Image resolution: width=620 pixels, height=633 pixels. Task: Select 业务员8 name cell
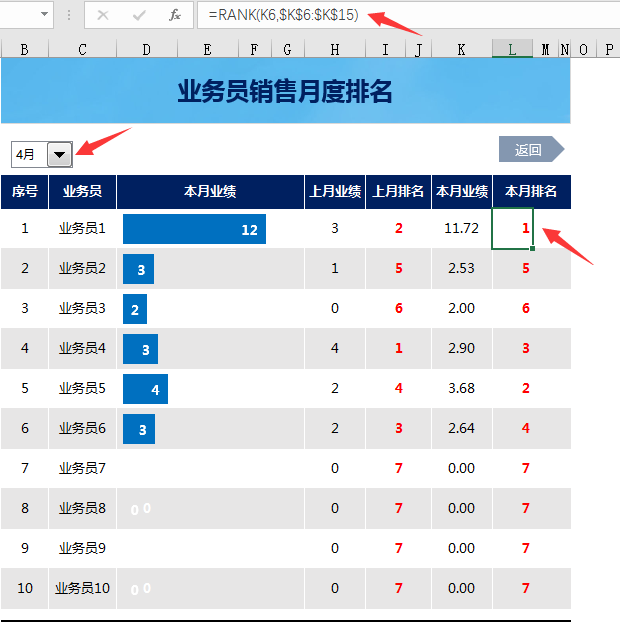82,508
